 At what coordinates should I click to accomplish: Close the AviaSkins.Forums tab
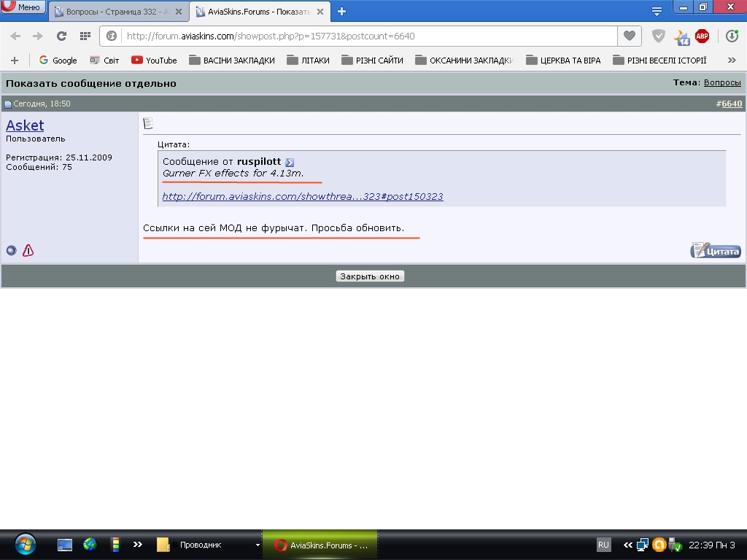click(x=320, y=12)
